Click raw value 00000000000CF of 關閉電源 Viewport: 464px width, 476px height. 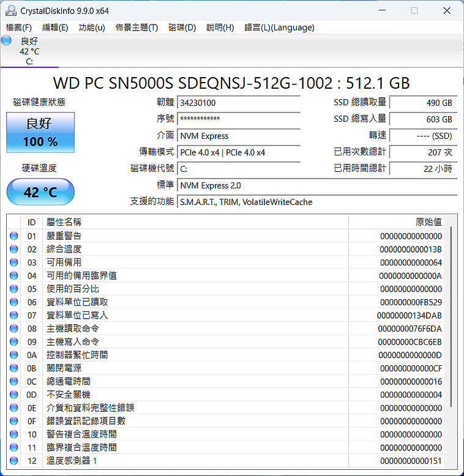point(411,368)
